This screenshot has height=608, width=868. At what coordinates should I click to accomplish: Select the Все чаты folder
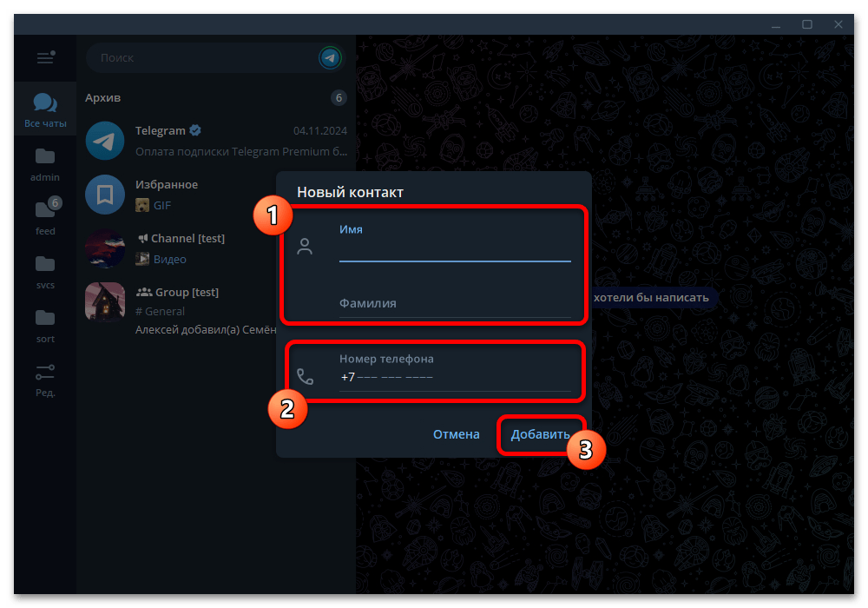click(45, 110)
